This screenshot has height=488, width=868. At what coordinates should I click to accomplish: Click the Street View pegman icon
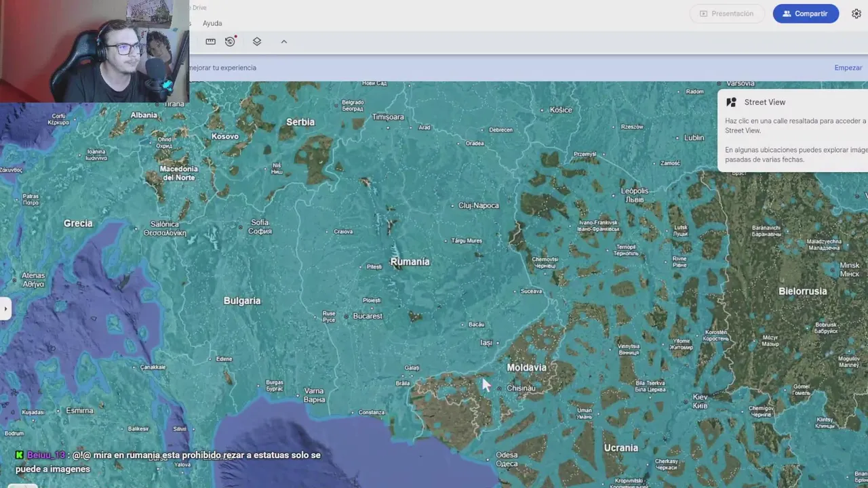click(x=731, y=102)
